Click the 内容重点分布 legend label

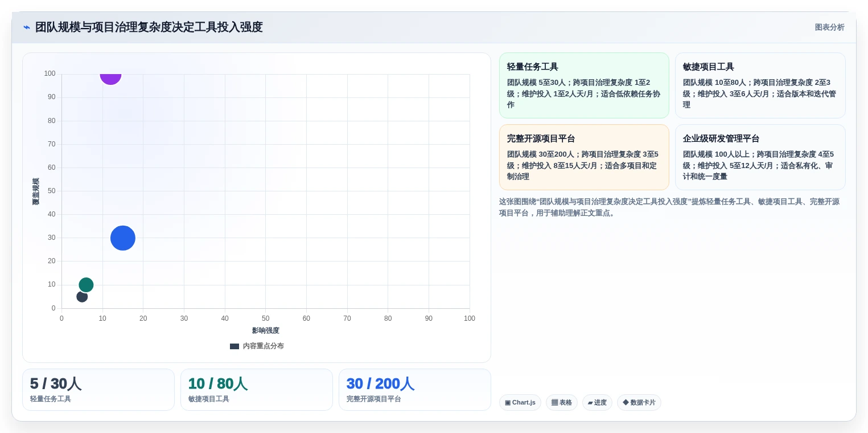pos(263,346)
